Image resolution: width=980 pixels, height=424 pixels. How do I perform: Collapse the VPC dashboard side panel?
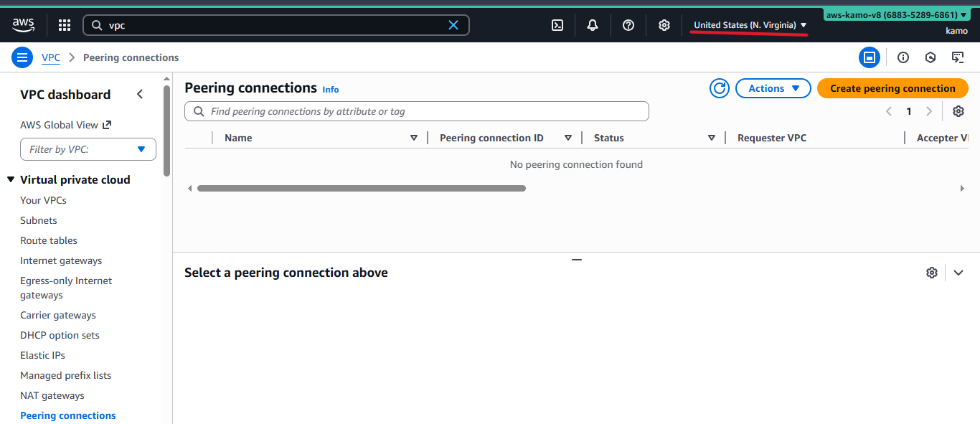[140, 93]
